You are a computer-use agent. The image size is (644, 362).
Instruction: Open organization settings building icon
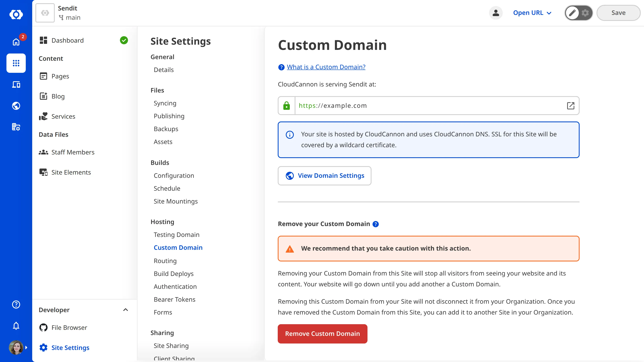(16, 127)
